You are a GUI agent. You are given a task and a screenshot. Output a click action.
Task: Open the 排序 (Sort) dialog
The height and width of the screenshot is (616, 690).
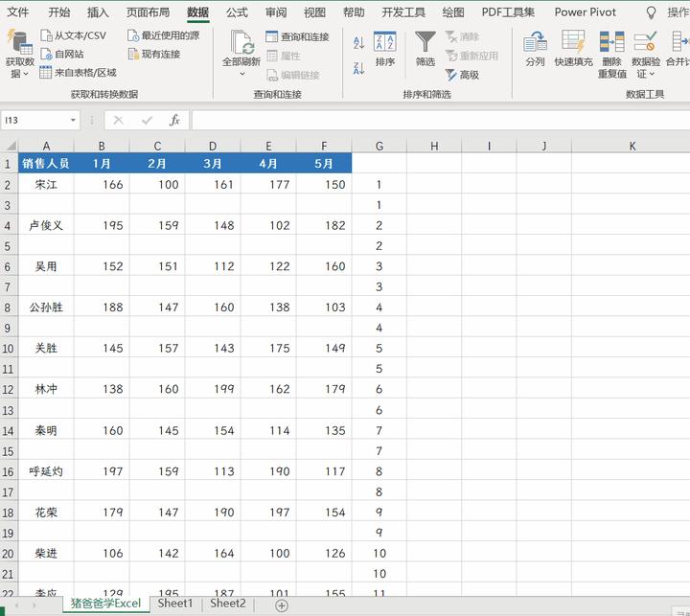pyautogui.click(x=384, y=49)
